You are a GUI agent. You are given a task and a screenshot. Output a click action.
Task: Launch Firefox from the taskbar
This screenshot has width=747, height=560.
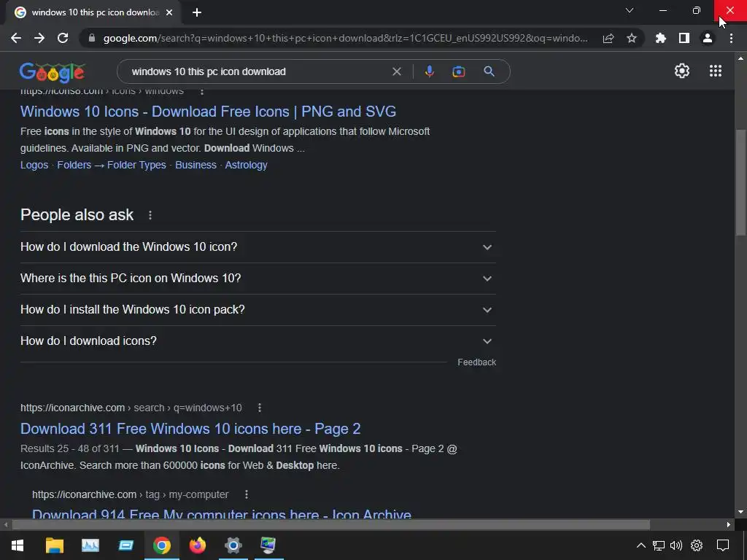click(x=197, y=545)
